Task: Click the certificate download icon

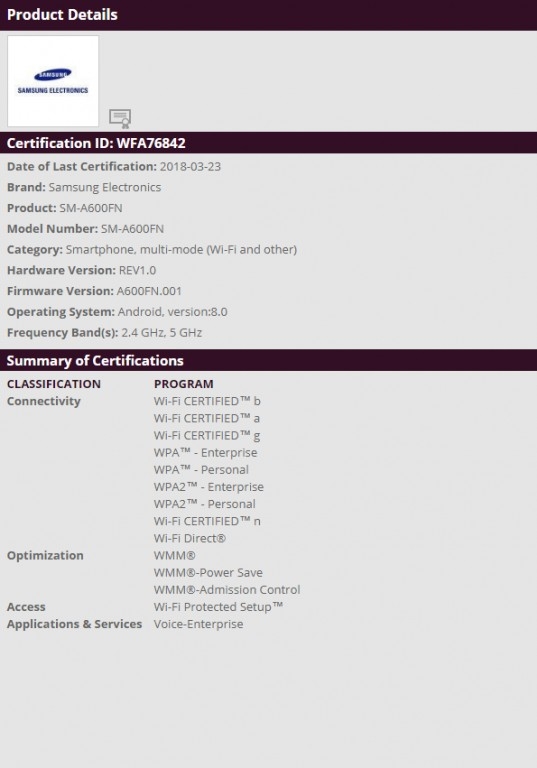Action: click(120, 119)
